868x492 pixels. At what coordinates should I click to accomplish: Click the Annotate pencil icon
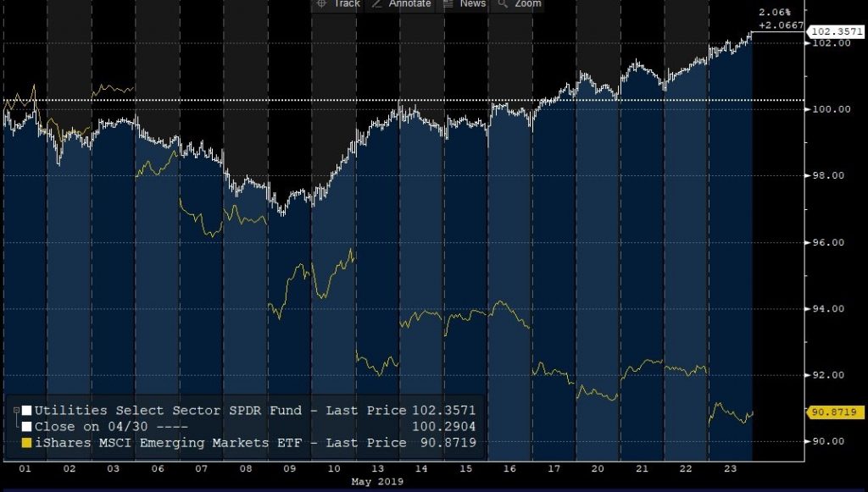coord(377,3)
